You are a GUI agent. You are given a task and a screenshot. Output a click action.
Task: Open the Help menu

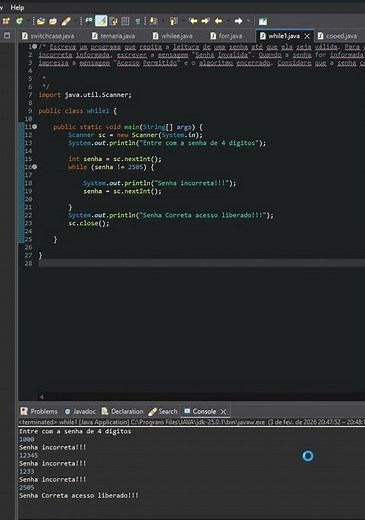coord(17,7)
